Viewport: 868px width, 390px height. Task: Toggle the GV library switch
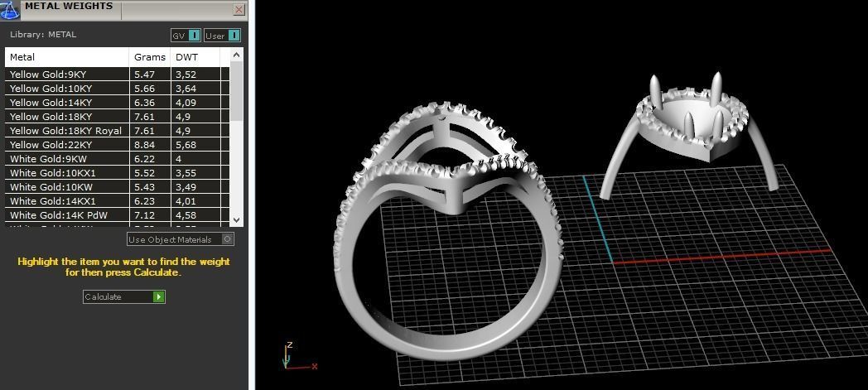click(x=186, y=36)
